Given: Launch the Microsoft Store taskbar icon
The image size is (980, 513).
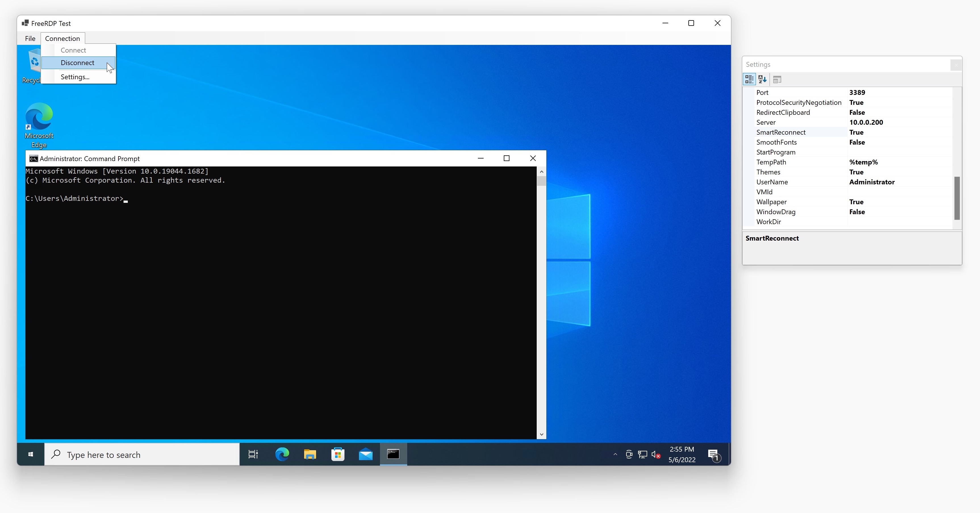Looking at the screenshot, I should (338, 454).
